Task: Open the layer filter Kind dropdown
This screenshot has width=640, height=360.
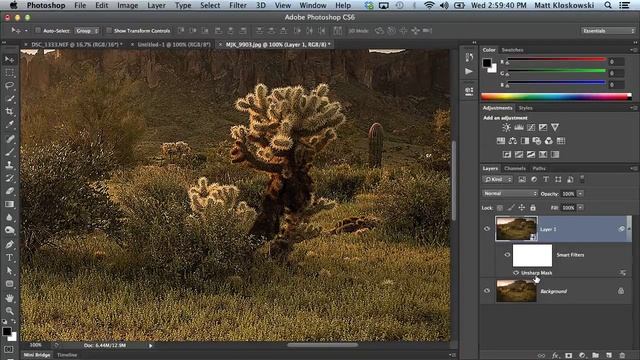Action: coord(498,180)
